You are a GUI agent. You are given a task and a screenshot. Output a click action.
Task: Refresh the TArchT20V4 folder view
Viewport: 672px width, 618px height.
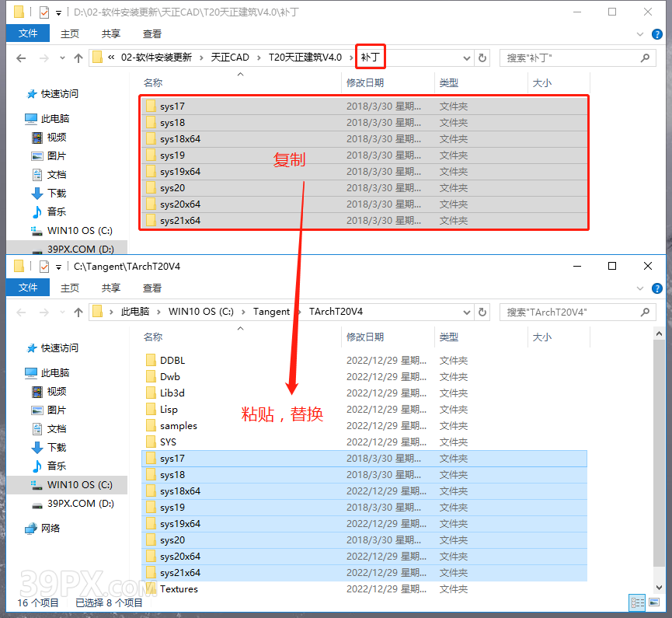click(x=482, y=312)
